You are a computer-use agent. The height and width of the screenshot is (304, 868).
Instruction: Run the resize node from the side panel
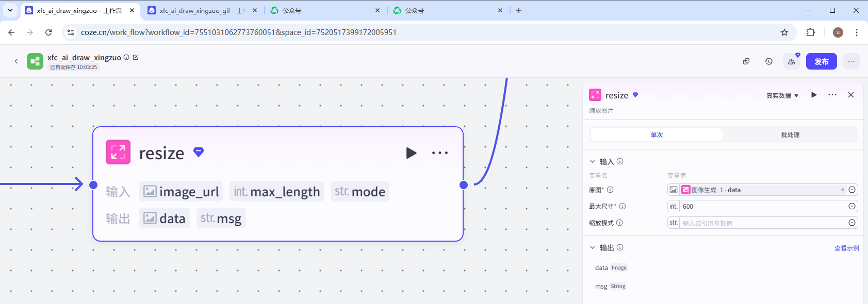click(814, 95)
